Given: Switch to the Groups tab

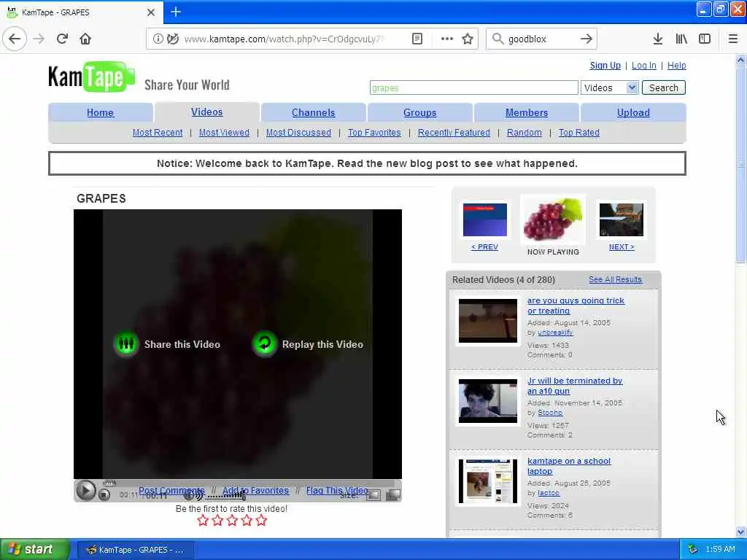Looking at the screenshot, I should point(419,113).
